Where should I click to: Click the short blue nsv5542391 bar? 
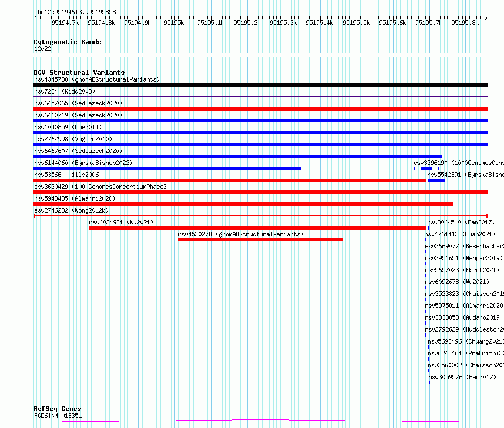pyautogui.click(x=436, y=180)
